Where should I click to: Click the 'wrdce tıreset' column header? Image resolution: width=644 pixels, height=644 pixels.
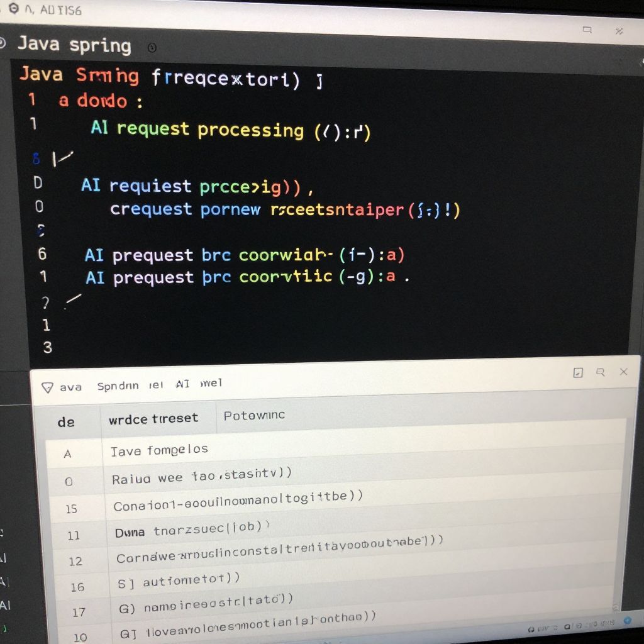point(153,418)
